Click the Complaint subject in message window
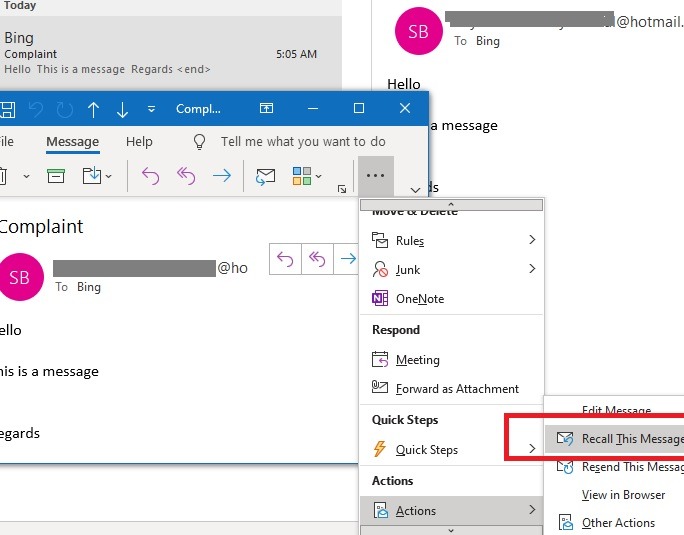Viewport: 684px width, 535px height. click(41, 227)
